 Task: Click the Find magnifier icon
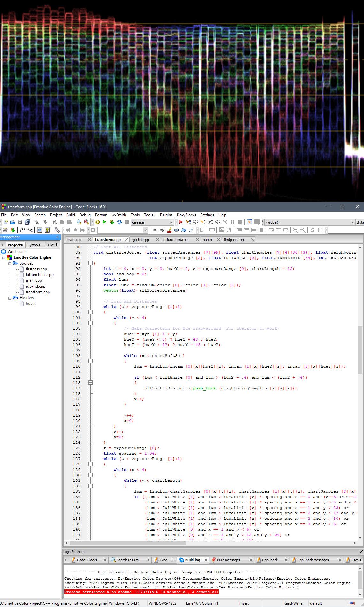tap(79, 222)
